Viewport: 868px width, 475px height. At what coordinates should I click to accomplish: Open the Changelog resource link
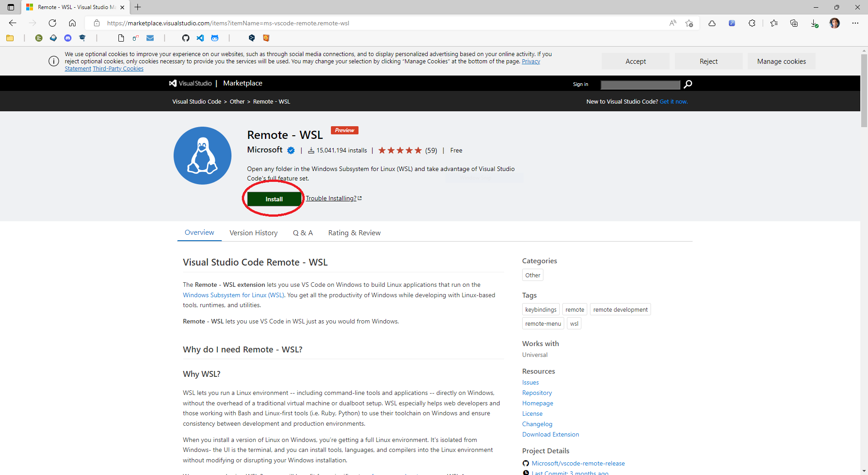click(x=537, y=424)
